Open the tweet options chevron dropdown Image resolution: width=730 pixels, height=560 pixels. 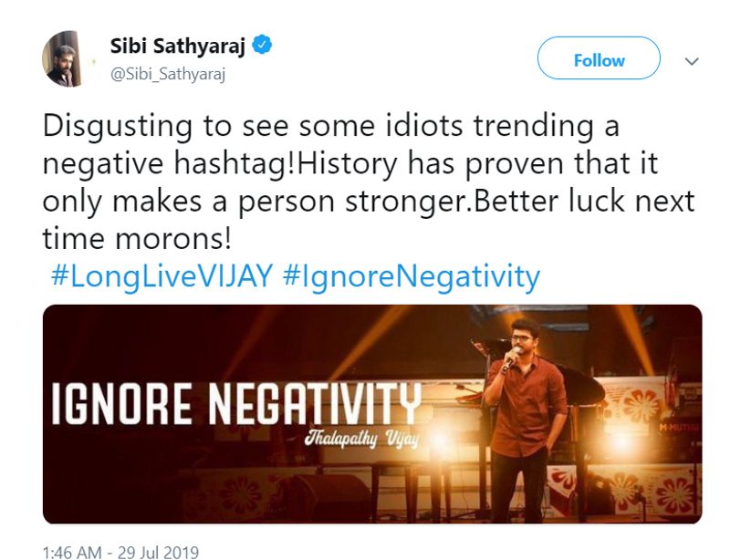[693, 61]
